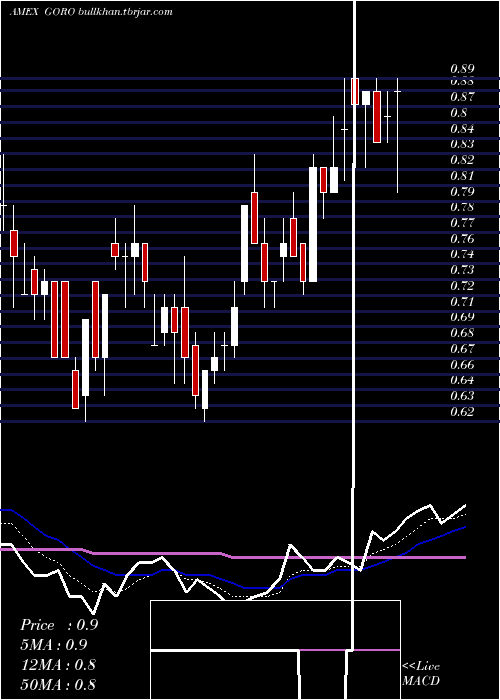Select the 0.67 price axis label
This screenshot has width=500, height=700.
(x=462, y=349)
